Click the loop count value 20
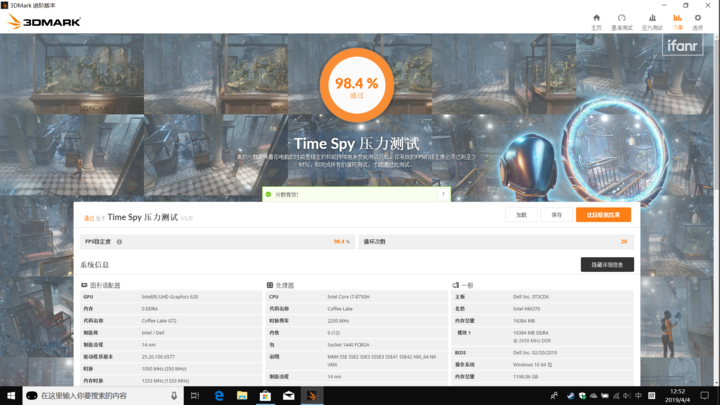The width and height of the screenshot is (720, 405). [x=624, y=242]
